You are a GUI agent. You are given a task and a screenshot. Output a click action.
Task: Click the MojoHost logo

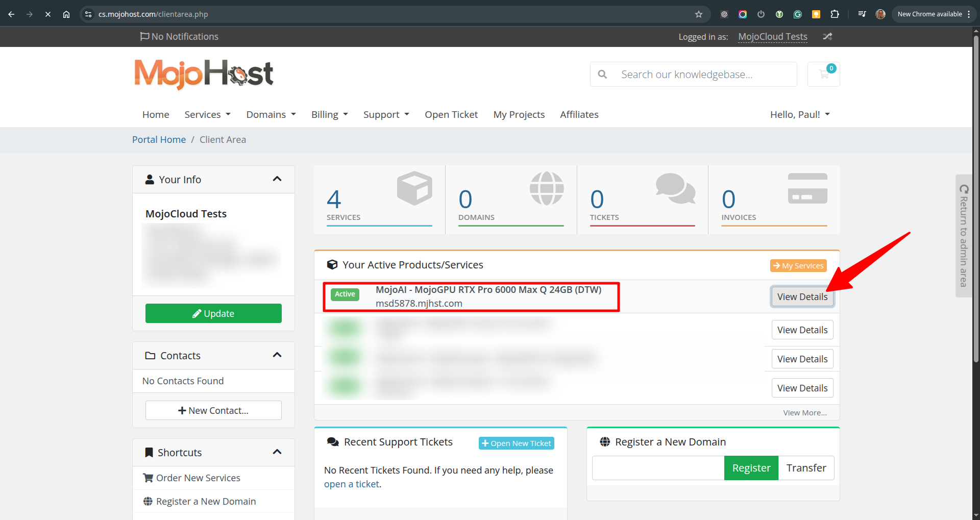tap(204, 75)
